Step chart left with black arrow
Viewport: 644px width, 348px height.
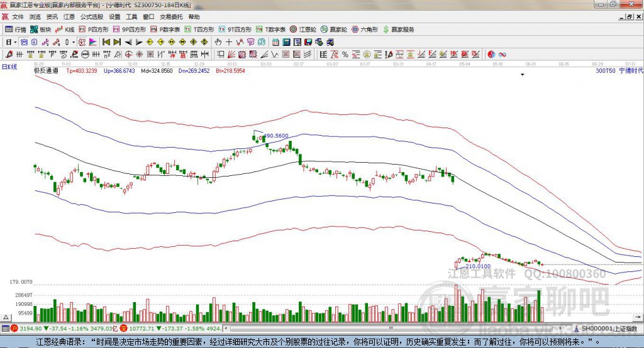(x=128, y=42)
